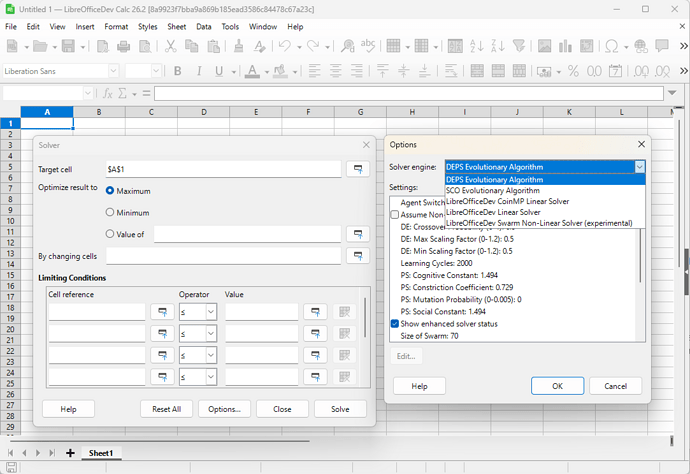
Task: Uncheck Show enhanced solver status
Action: 395,323
